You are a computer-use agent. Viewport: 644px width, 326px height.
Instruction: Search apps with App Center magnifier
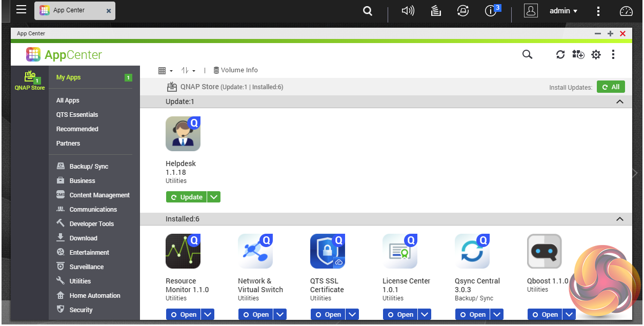[527, 54]
